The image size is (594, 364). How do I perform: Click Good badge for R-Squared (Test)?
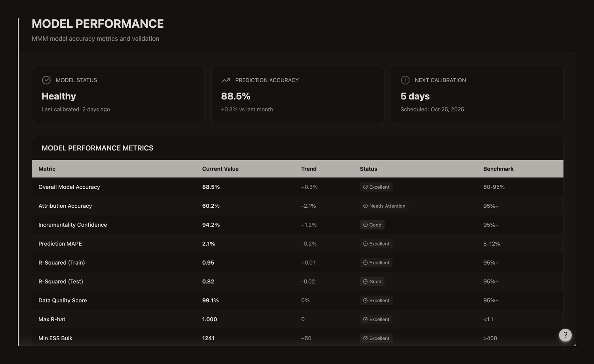tap(372, 281)
